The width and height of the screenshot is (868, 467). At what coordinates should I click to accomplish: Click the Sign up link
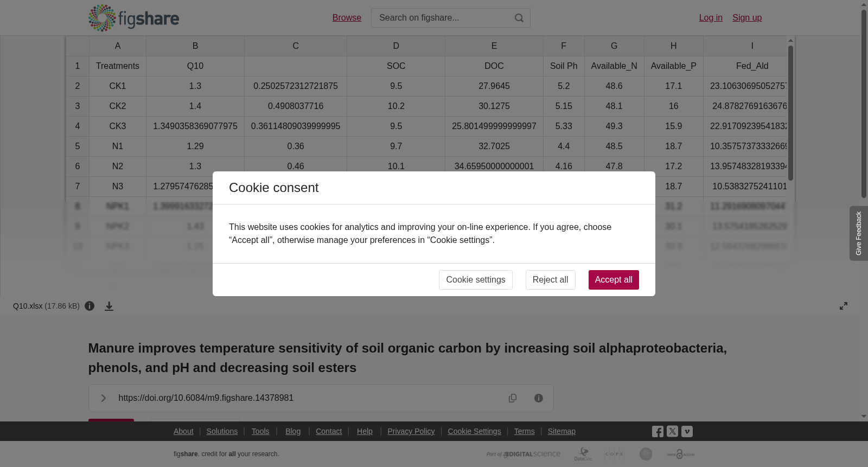(x=747, y=18)
